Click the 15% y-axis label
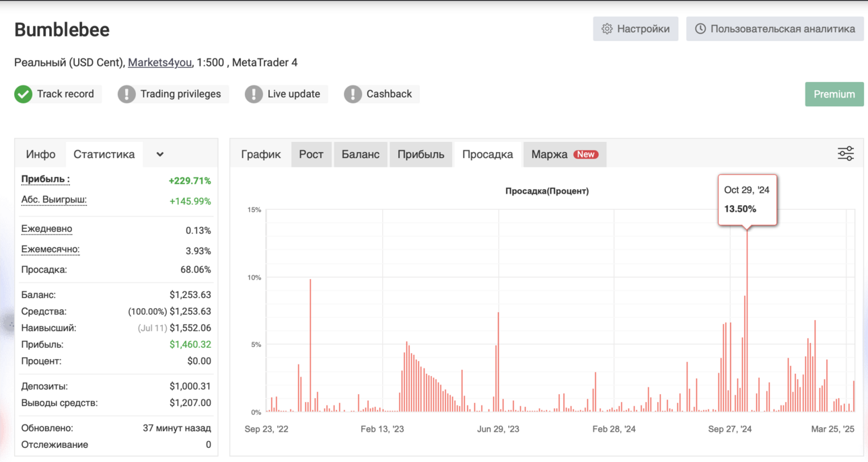 point(254,210)
